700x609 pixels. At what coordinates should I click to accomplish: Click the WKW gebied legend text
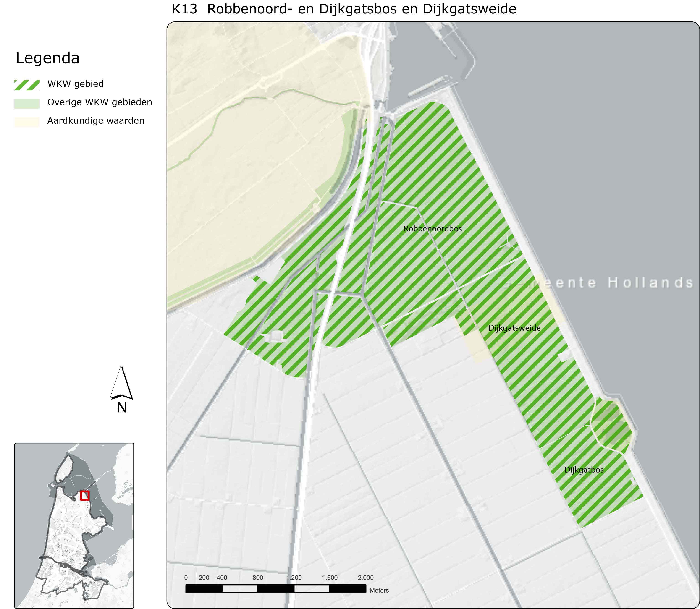click(76, 84)
